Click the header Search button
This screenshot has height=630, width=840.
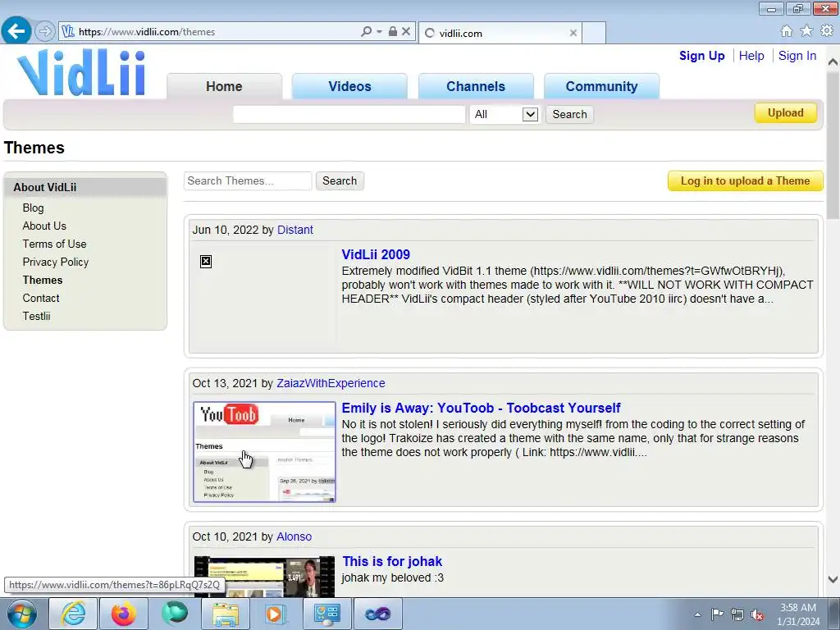pos(569,114)
